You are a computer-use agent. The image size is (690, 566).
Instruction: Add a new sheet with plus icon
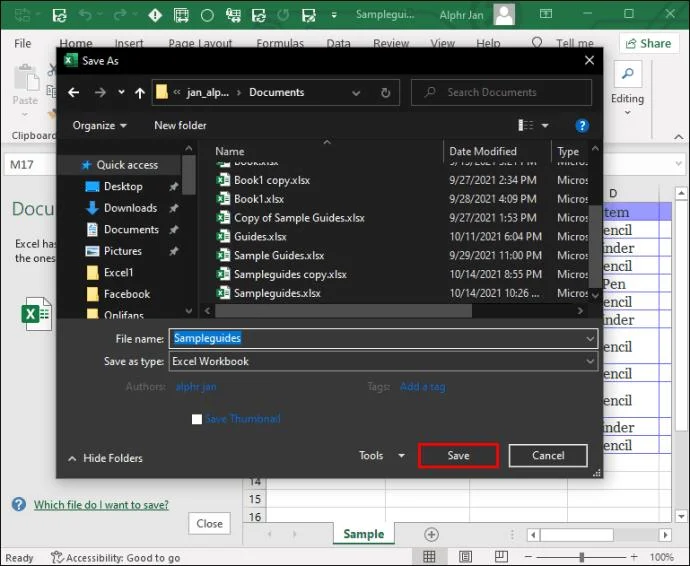tap(431, 534)
